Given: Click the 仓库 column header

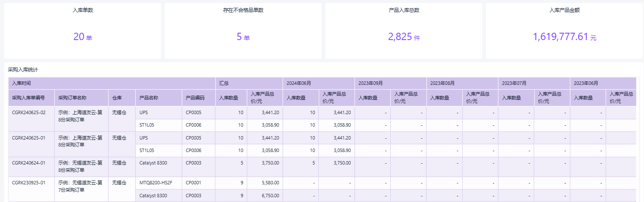Looking at the screenshot, I should tap(122, 98).
